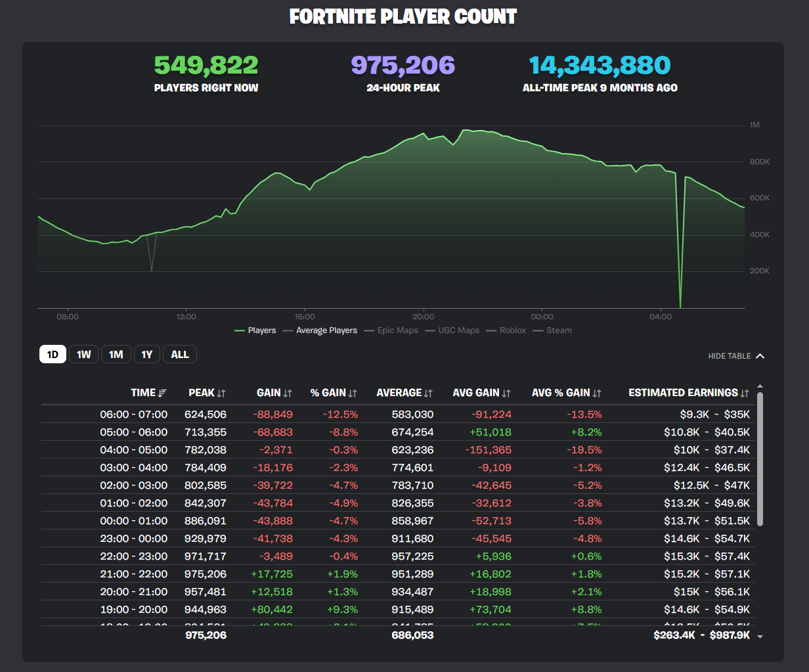Click the scroll-down arrow of table scrollbar
The height and width of the screenshot is (672, 809).
click(760, 637)
